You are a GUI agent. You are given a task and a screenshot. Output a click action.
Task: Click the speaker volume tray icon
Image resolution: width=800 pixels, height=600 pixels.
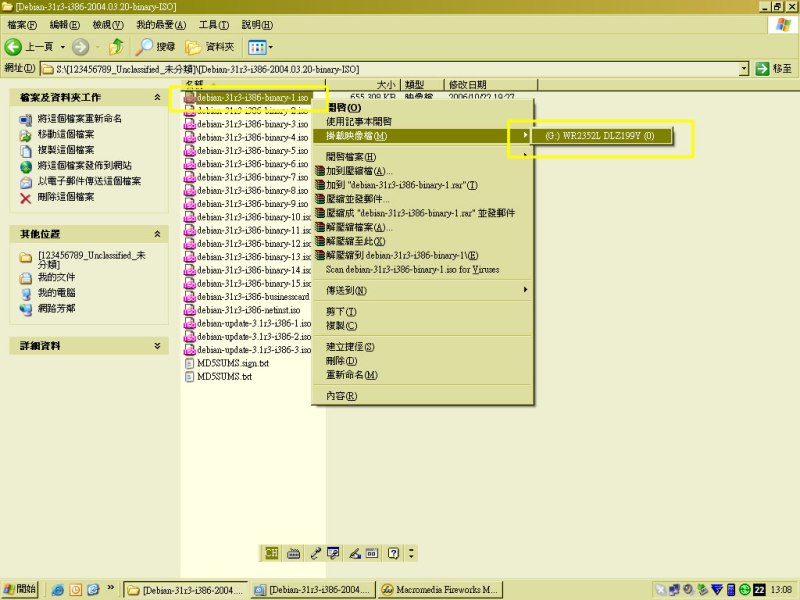click(x=688, y=590)
